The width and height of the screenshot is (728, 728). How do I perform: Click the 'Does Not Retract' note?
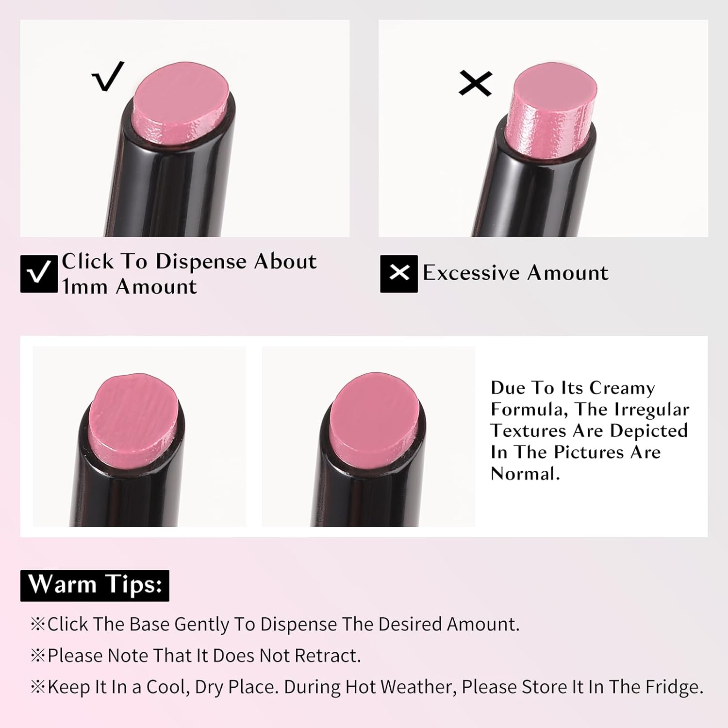[196, 656]
